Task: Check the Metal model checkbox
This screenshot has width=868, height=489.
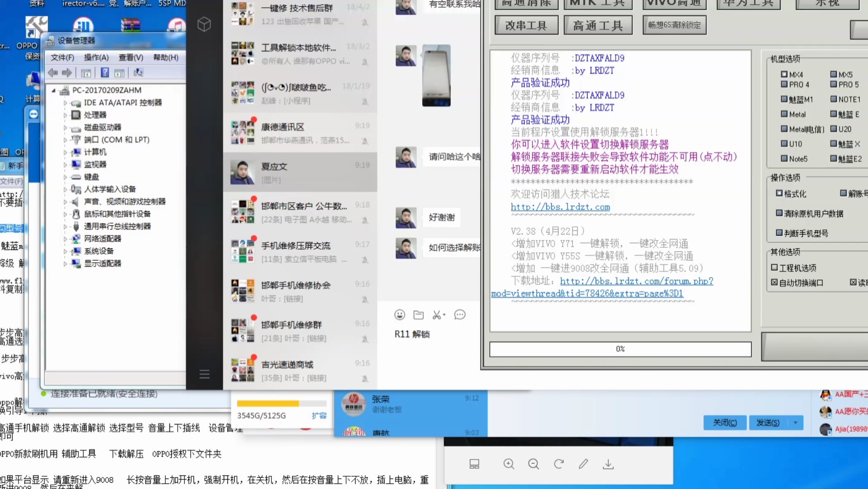Action: coord(784,114)
